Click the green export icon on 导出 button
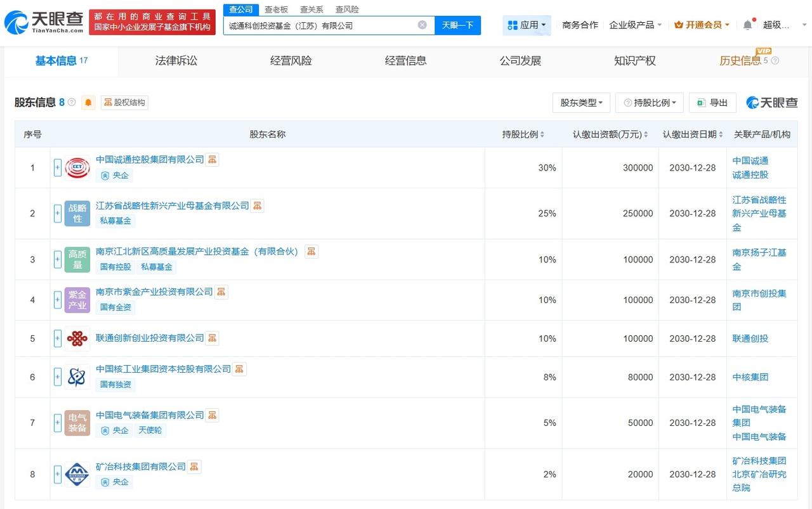The height and width of the screenshot is (509, 812). [x=702, y=102]
